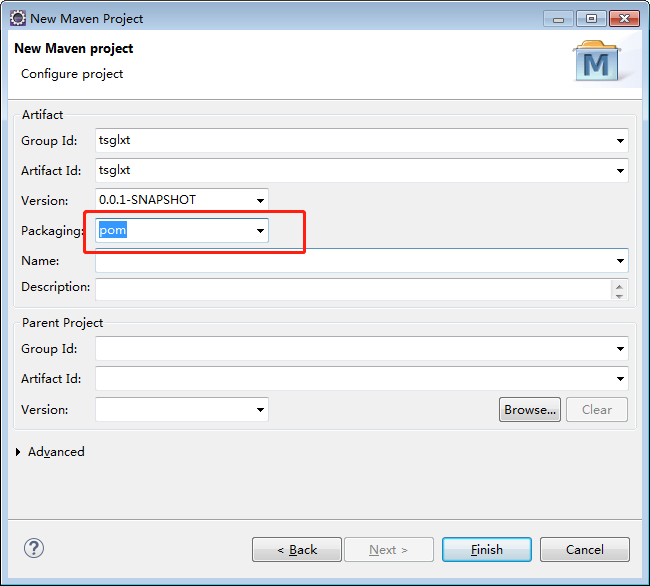Click Description scrollbar down arrow

pyautogui.click(x=619, y=295)
